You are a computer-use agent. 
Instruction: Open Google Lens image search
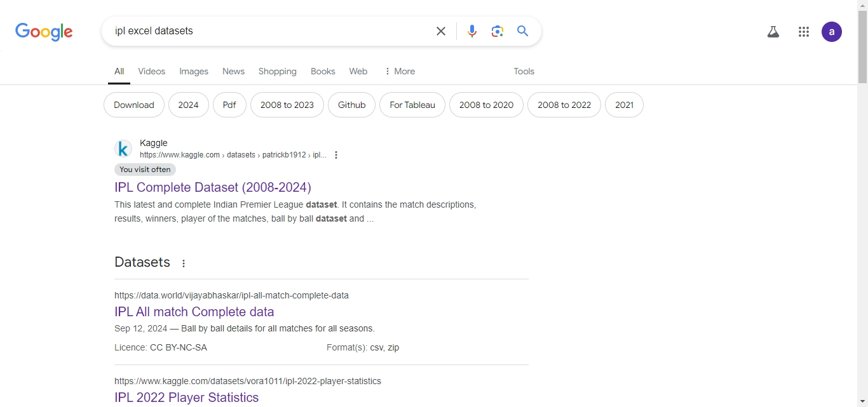click(x=498, y=31)
